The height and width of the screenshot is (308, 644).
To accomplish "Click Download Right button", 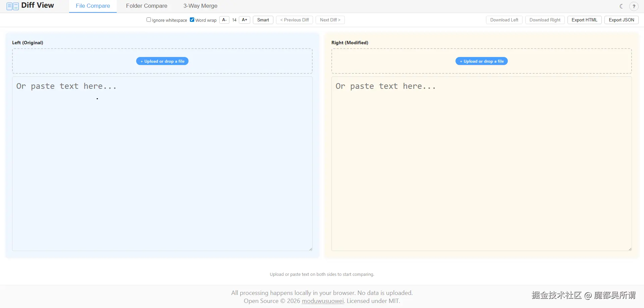I will click(545, 20).
